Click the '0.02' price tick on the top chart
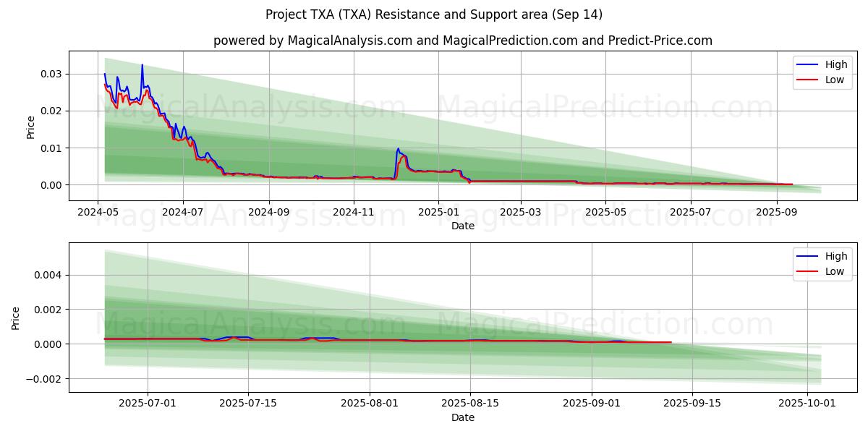 (52, 111)
